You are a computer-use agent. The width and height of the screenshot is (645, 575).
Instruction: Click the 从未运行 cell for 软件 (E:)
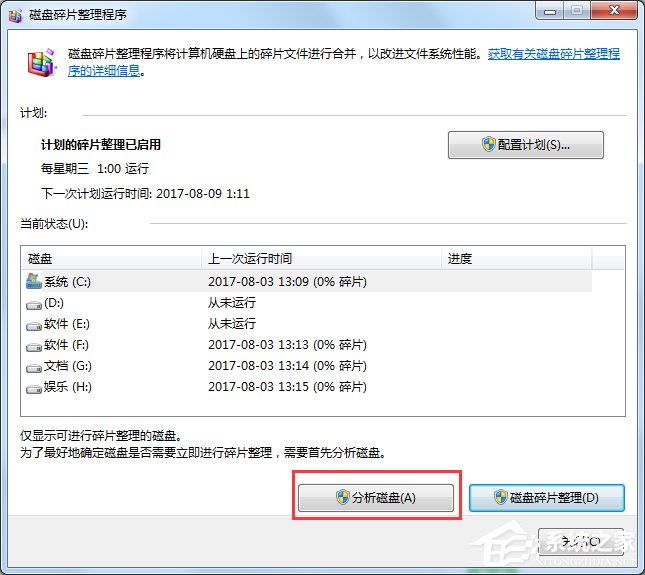(x=232, y=324)
